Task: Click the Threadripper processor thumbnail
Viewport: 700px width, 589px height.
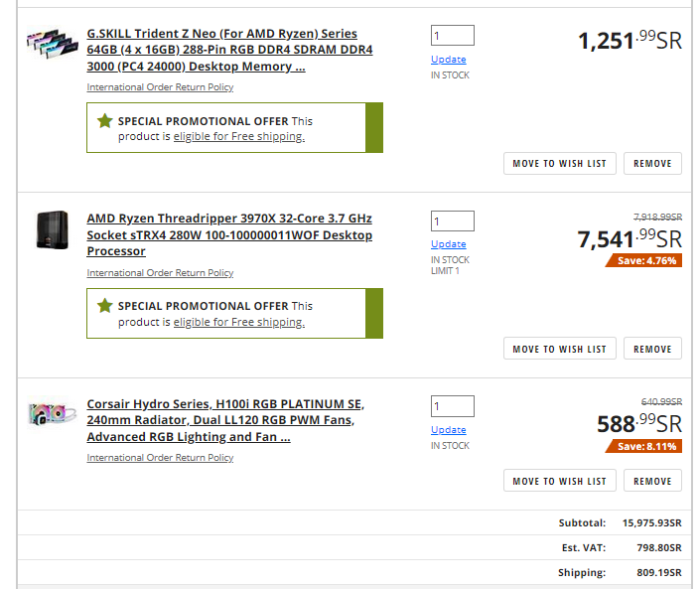Action: coord(53,229)
